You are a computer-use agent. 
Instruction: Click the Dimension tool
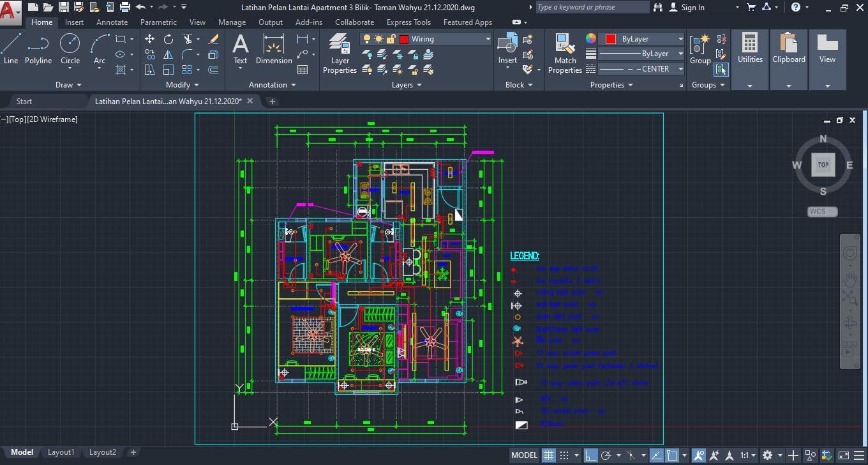click(274, 49)
